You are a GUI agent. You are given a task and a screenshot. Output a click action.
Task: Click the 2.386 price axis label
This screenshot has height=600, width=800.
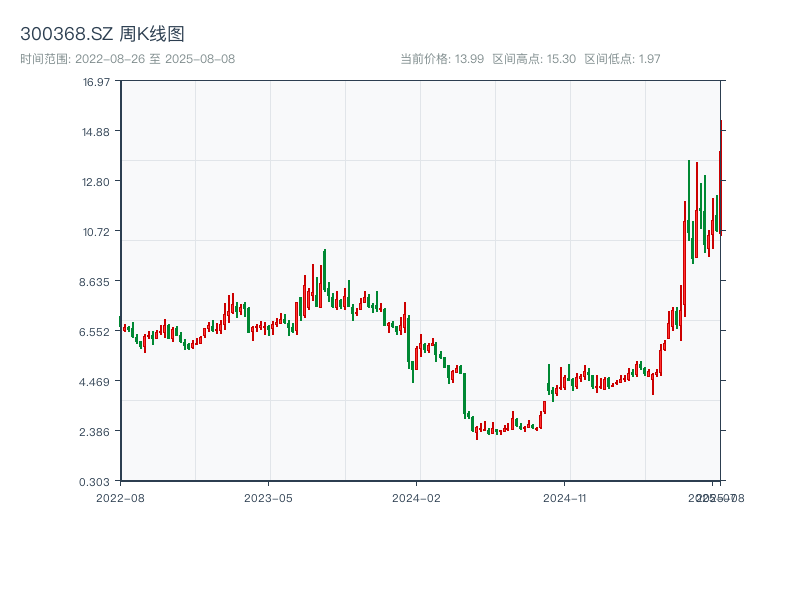pyautogui.click(x=96, y=432)
